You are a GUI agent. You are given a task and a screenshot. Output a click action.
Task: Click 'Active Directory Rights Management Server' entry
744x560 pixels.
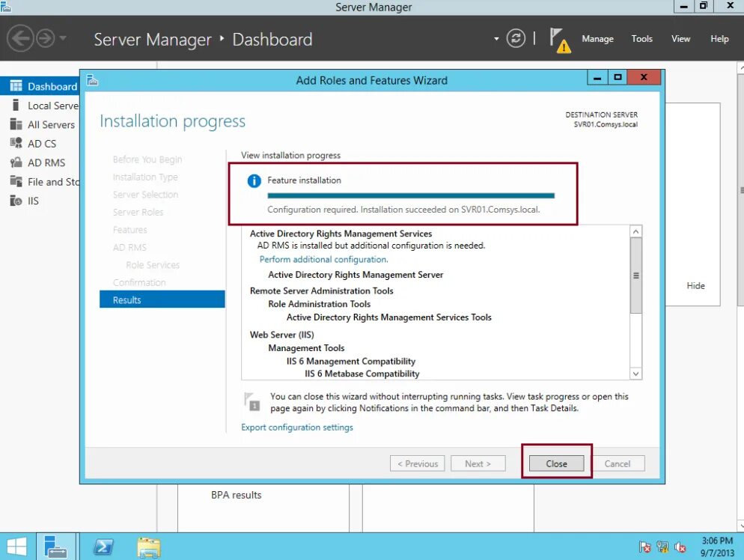click(x=356, y=275)
